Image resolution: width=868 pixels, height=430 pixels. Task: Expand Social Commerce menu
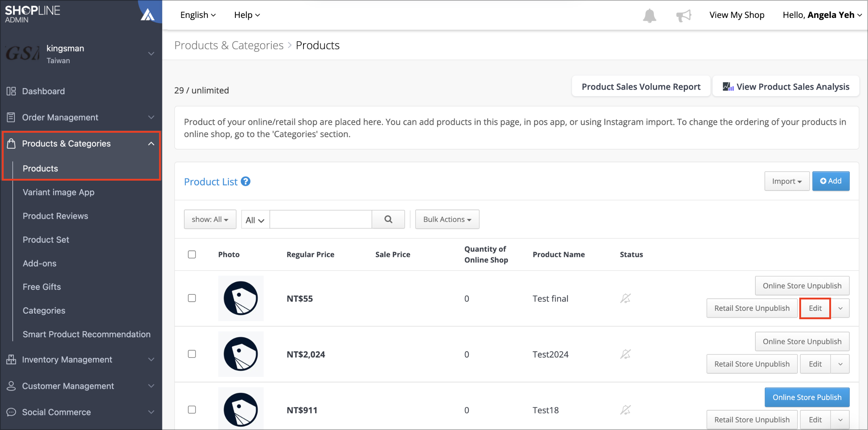tap(151, 412)
